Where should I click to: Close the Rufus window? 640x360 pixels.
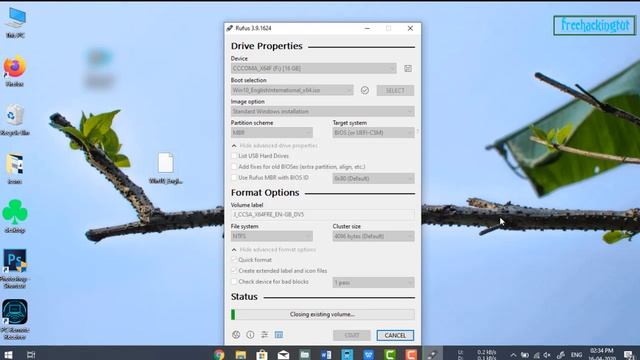pyautogui.click(x=410, y=28)
